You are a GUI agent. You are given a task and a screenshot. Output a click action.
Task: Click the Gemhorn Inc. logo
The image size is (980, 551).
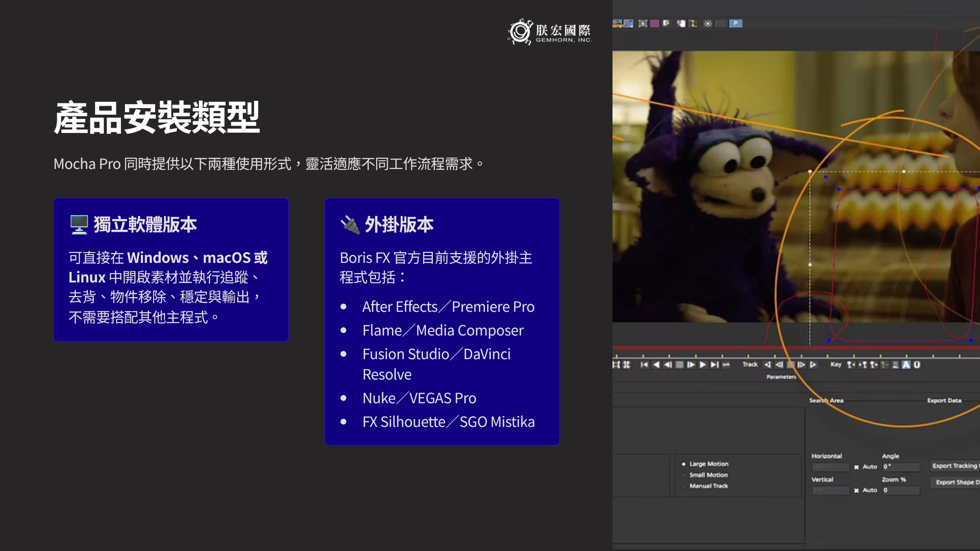550,32
